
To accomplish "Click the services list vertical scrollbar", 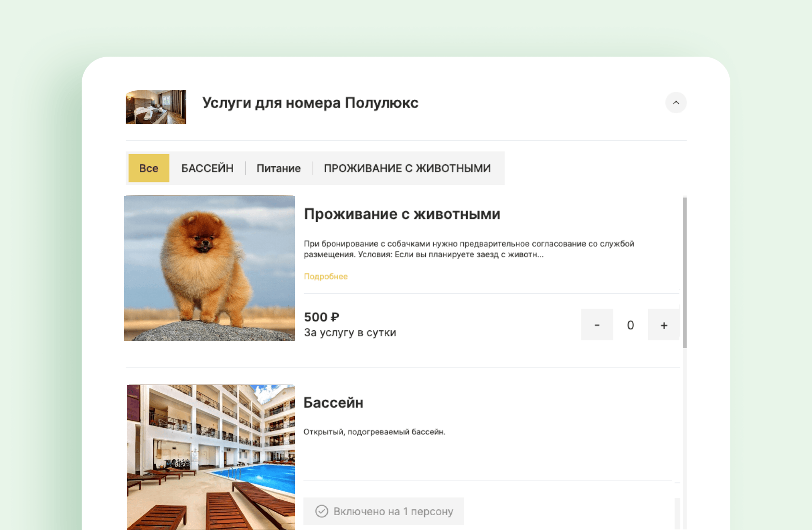I will coord(685,272).
